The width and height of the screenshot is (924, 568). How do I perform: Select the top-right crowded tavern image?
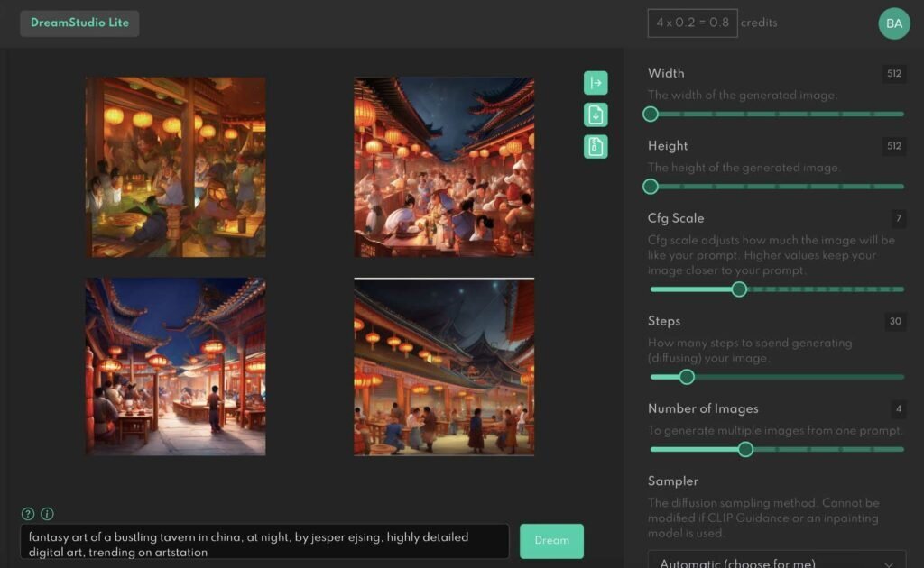pos(444,167)
